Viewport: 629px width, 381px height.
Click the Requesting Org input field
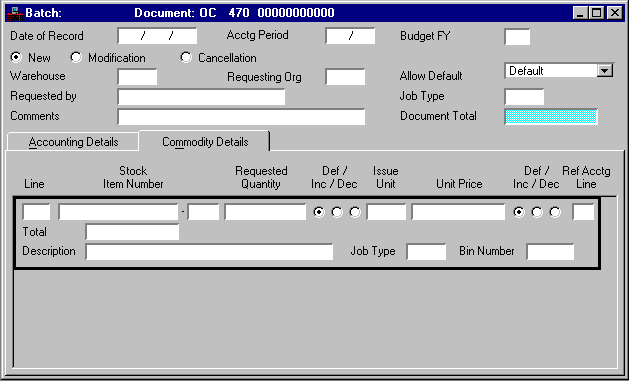point(345,77)
